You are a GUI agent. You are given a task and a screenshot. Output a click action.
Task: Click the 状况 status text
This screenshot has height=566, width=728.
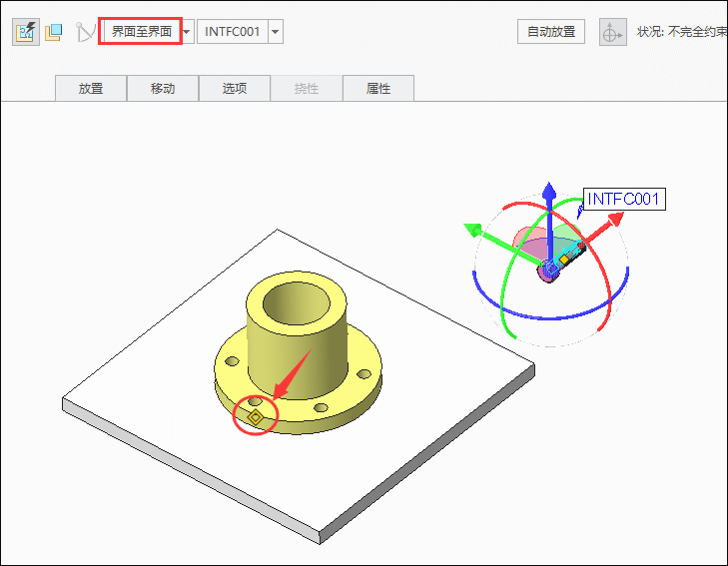click(682, 32)
